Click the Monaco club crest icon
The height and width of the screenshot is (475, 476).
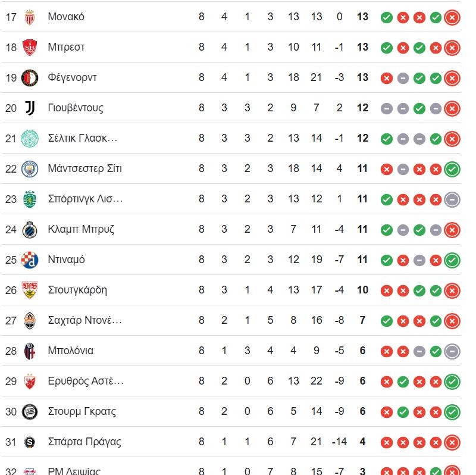tap(30, 17)
